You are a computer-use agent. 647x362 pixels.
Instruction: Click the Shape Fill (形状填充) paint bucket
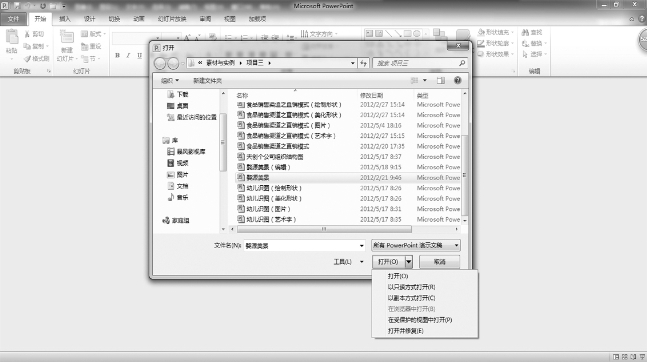(x=481, y=32)
